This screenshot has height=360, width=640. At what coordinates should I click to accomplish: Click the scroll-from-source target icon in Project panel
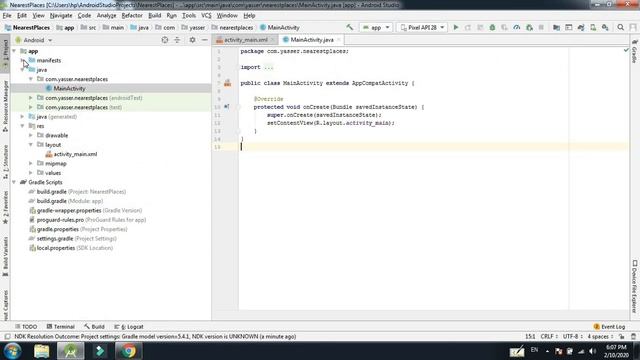pos(165,40)
